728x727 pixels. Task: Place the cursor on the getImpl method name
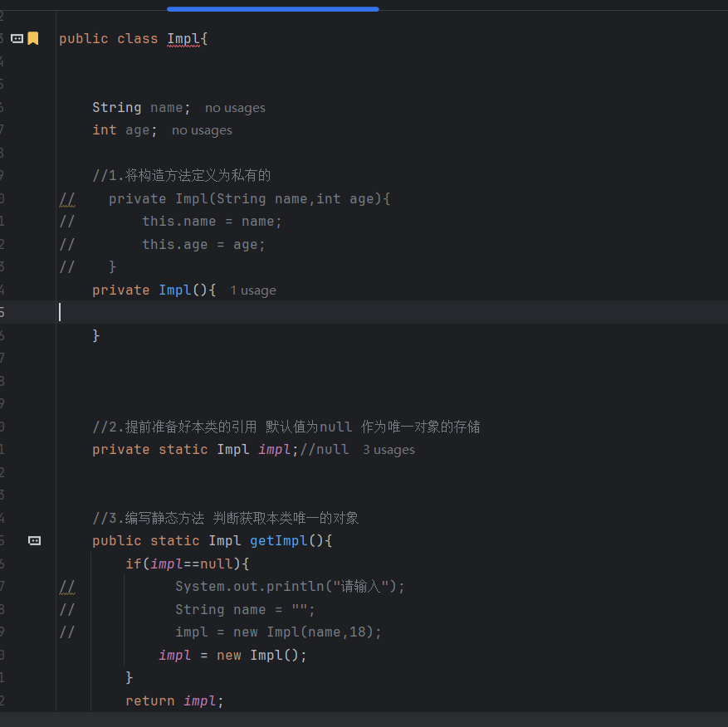point(278,541)
